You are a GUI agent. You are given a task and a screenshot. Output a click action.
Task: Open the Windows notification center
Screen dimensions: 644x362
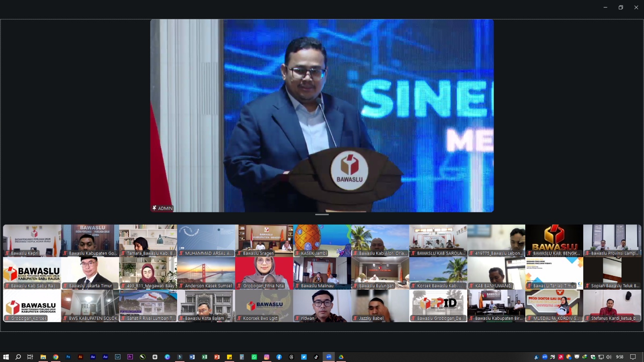[633, 357]
